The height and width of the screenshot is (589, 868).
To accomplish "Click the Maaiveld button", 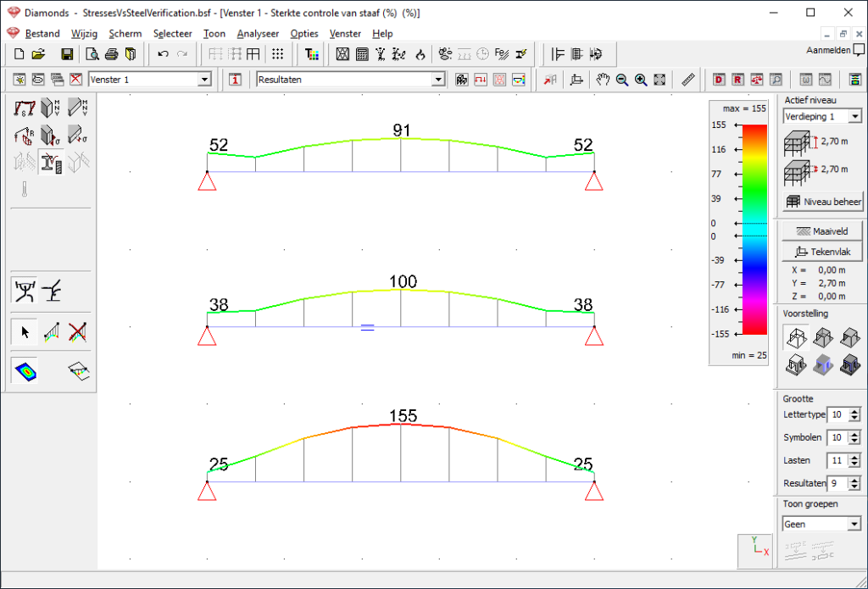I will (x=823, y=231).
